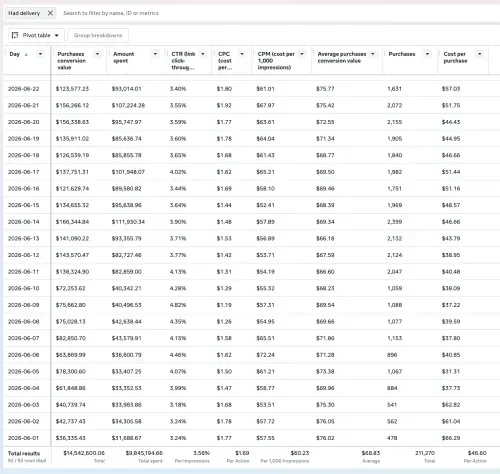Select the 2026-06-01 row date
The height and width of the screenshot is (474, 500).
coord(23,438)
